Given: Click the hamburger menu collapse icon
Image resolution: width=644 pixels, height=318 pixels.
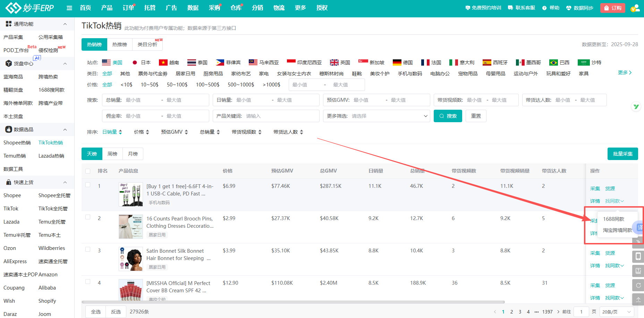Looking at the screenshot, I should tap(69, 8).
